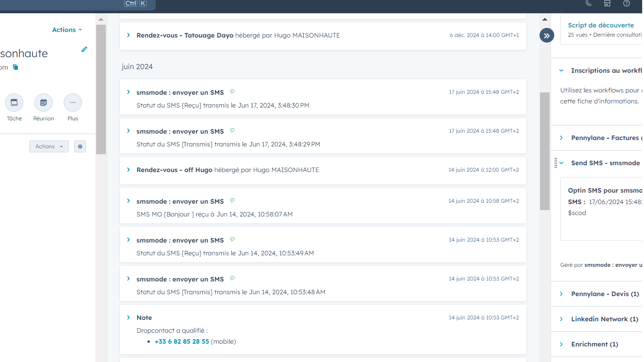Collapse the Inscriptions au workflow section

562,70
